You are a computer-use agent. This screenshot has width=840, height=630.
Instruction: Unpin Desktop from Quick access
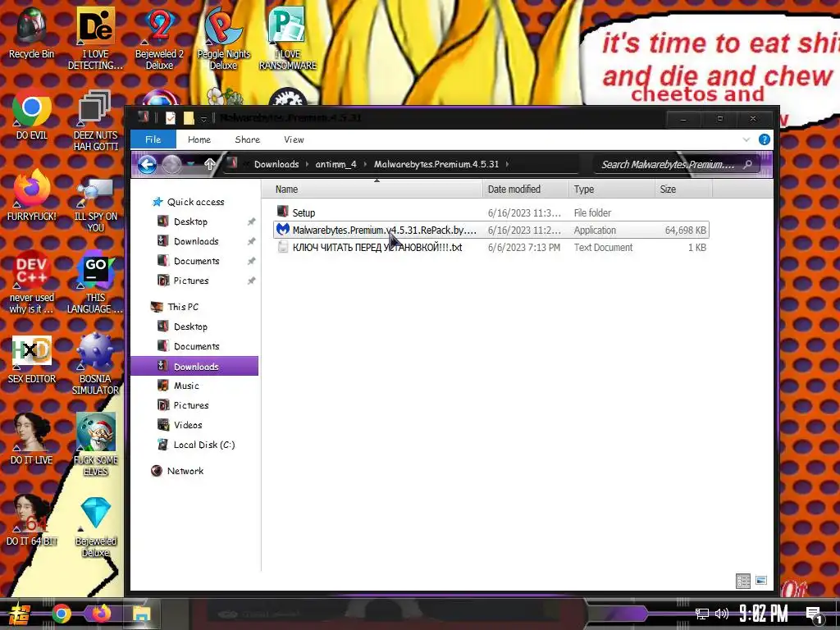(251, 221)
